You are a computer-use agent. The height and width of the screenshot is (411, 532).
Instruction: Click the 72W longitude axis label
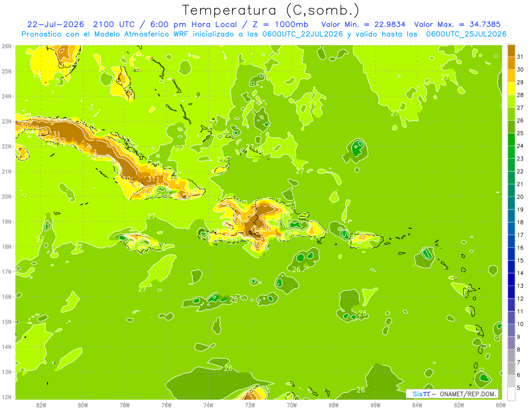click(250, 404)
